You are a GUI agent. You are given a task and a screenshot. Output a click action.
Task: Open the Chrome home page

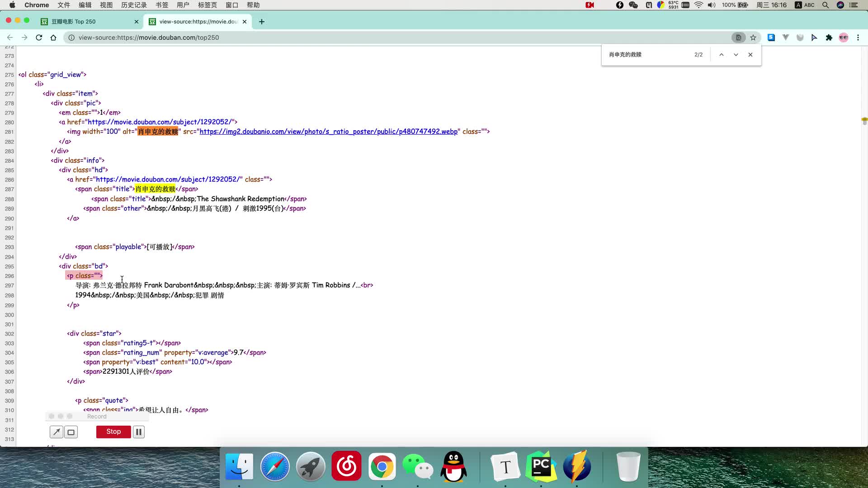coord(53,38)
